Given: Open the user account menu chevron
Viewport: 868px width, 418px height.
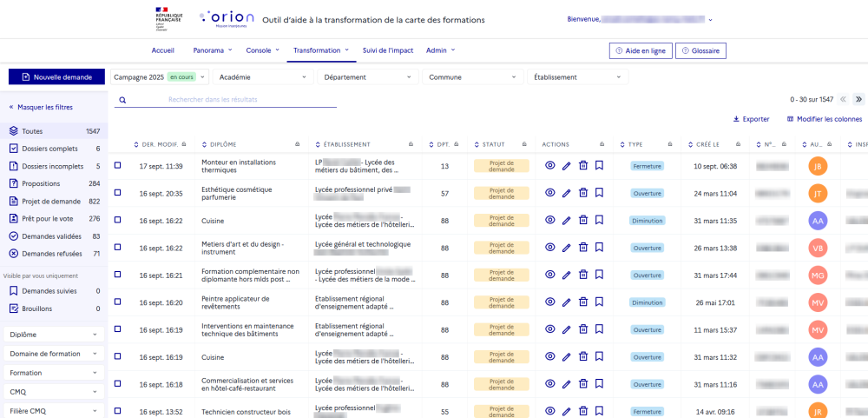Looking at the screenshot, I should pos(710,19).
